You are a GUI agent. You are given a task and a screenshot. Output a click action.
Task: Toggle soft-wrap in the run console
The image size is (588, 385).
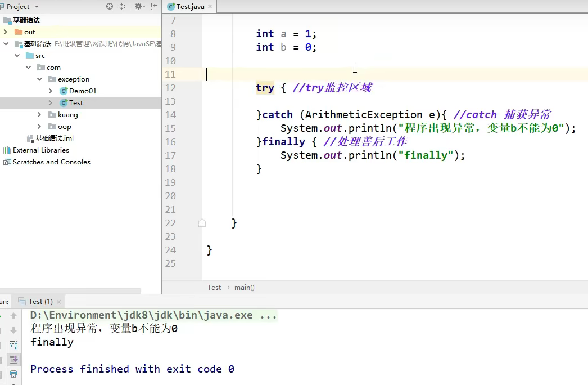(x=13, y=345)
